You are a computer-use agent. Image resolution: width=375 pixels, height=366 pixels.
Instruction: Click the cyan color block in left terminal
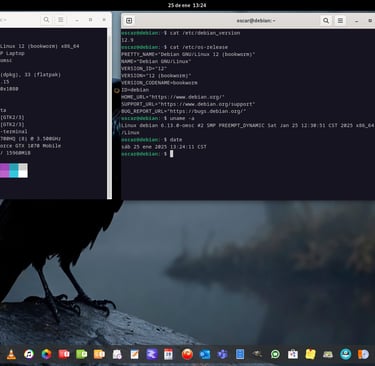coord(14,170)
